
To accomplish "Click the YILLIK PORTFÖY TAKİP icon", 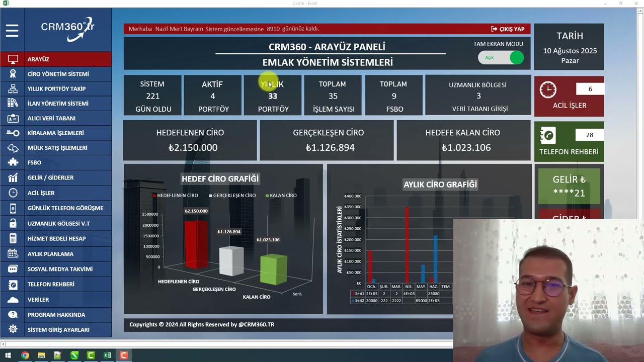I will point(13,89).
